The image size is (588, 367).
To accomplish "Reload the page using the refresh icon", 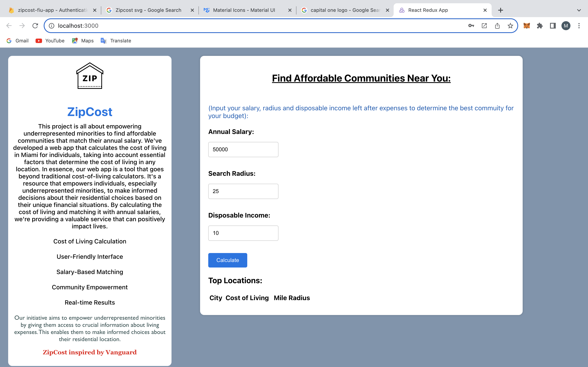I will [35, 26].
